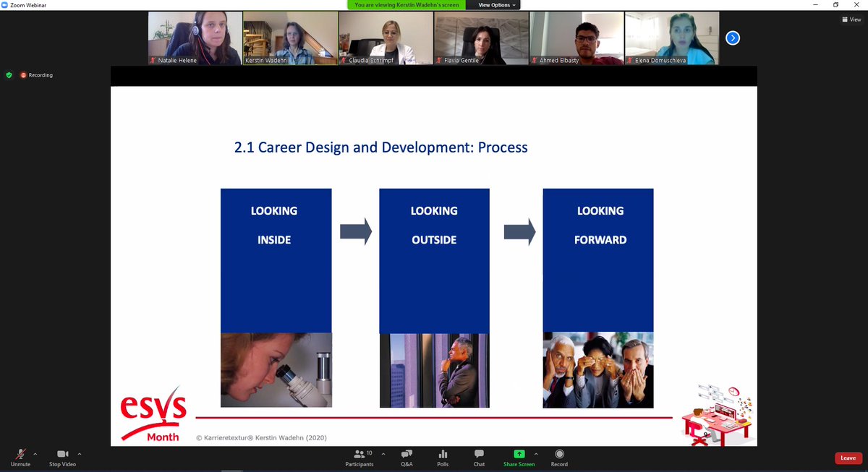Click the 'LOOKING OUTSIDE' blue box
The height and width of the screenshot is (472, 868).
coord(434,260)
